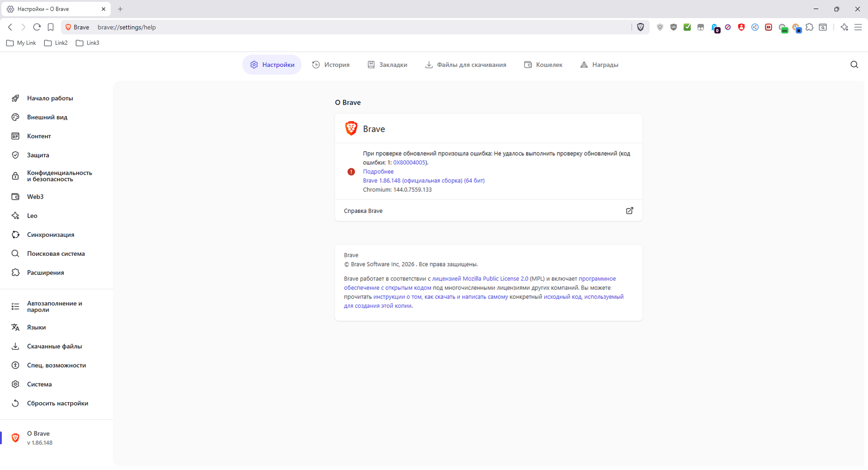The image size is (868, 470).
Task: Reload the page with the refresh icon
Action: (x=37, y=27)
